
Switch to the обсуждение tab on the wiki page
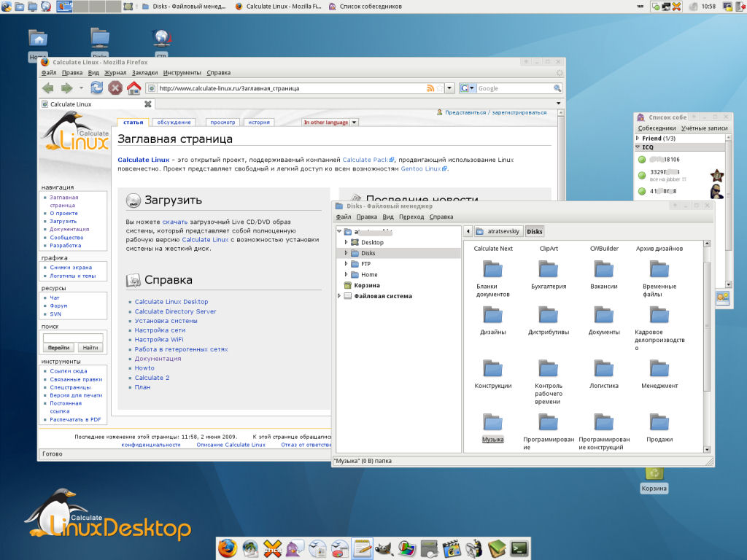174,122
